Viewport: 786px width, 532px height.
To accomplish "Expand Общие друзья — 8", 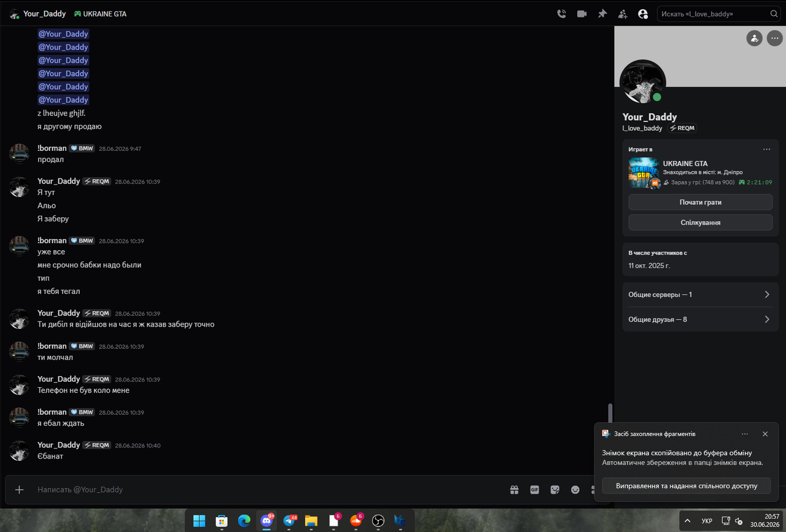I will point(700,319).
